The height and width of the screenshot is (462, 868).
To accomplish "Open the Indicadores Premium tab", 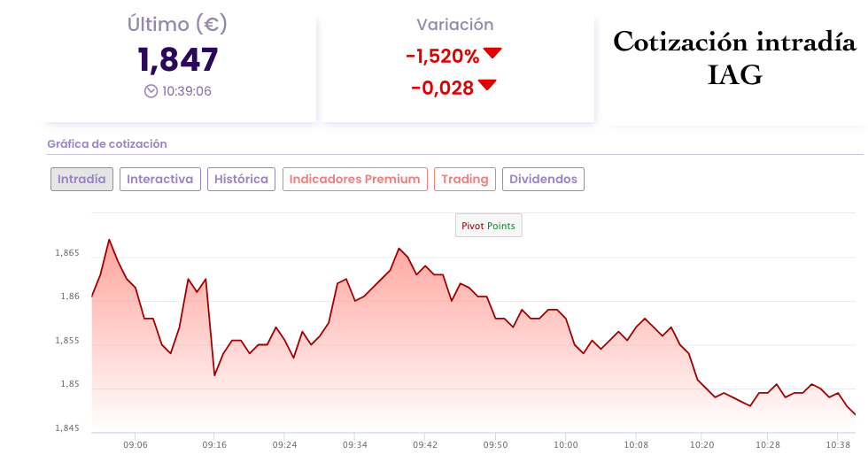I will tap(355, 180).
